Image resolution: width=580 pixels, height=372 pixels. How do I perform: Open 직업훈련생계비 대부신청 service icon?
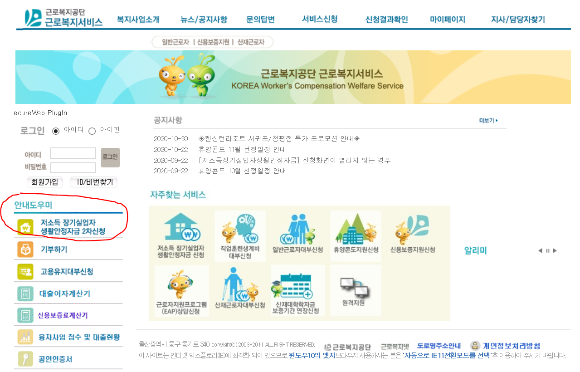point(240,236)
